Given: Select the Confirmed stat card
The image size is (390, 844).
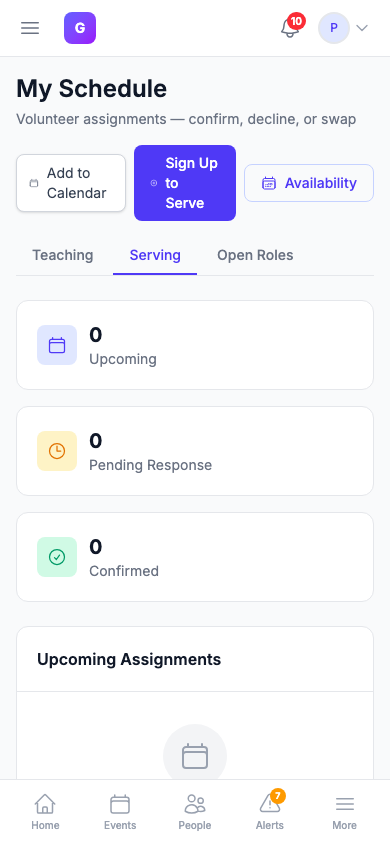Looking at the screenshot, I should point(195,557).
